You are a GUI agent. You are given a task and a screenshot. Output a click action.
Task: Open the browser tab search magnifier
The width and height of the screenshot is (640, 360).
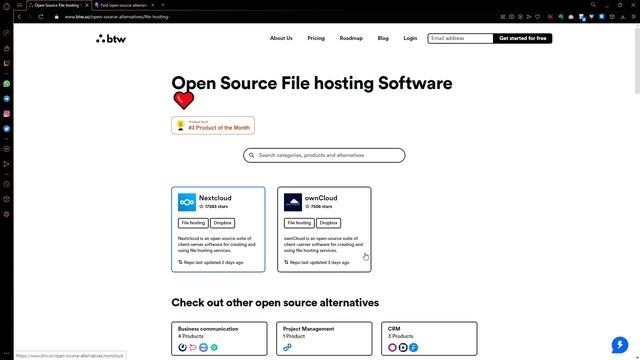593,5
